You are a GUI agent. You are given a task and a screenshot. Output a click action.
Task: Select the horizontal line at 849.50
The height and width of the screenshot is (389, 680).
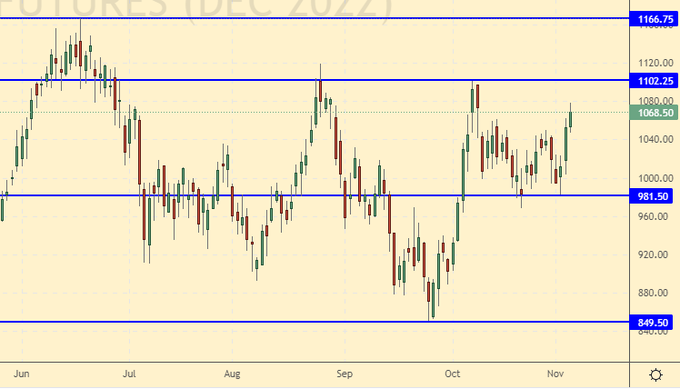coord(314,322)
